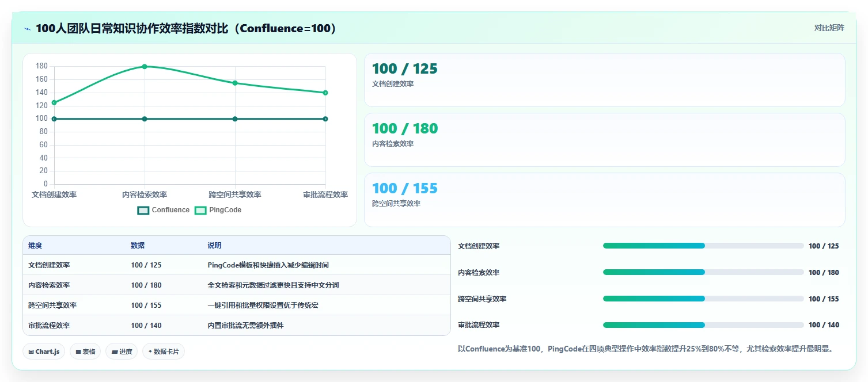Click the table cell 100 / 140
868x382 pixels.
[x=146, y=326]
